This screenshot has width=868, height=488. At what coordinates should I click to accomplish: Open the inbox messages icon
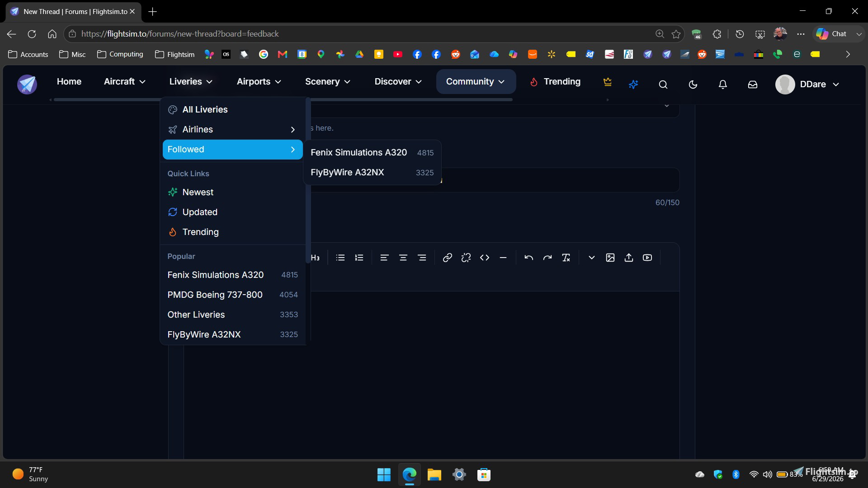[x=753, y=84]
